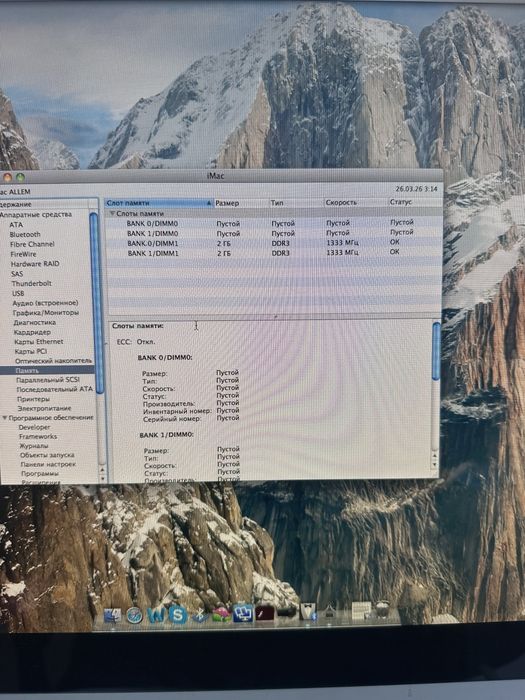Open Bluetooth utility icon in Dock
The width and height of the screenshot is (525, 700).
click(x=200, y=615)
